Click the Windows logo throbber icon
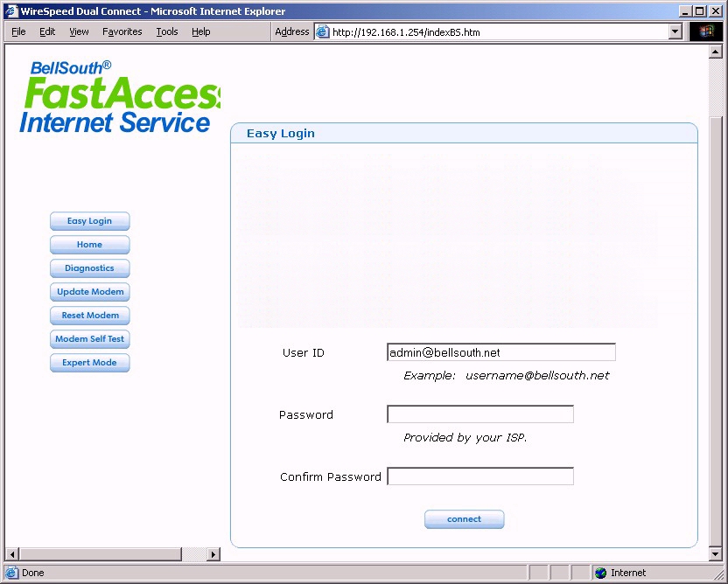The image size is (728, 584). point(706,32)
